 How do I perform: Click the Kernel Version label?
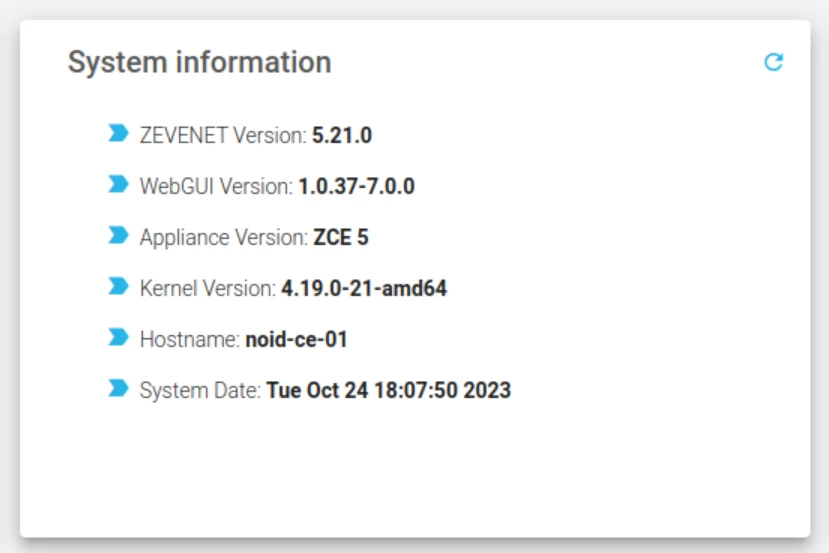(x=207, y=289)
